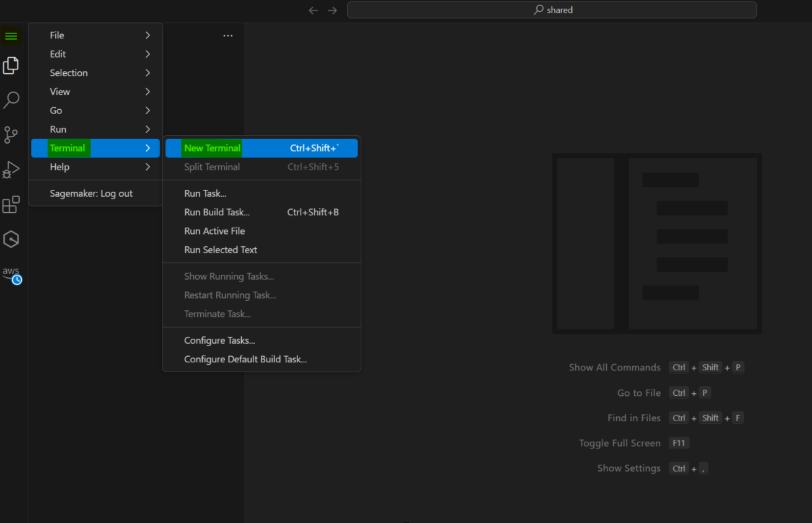This screenshot has width=812, height=523.
Task: Select the Terminal menu item
Action: [x=95, y=148]
